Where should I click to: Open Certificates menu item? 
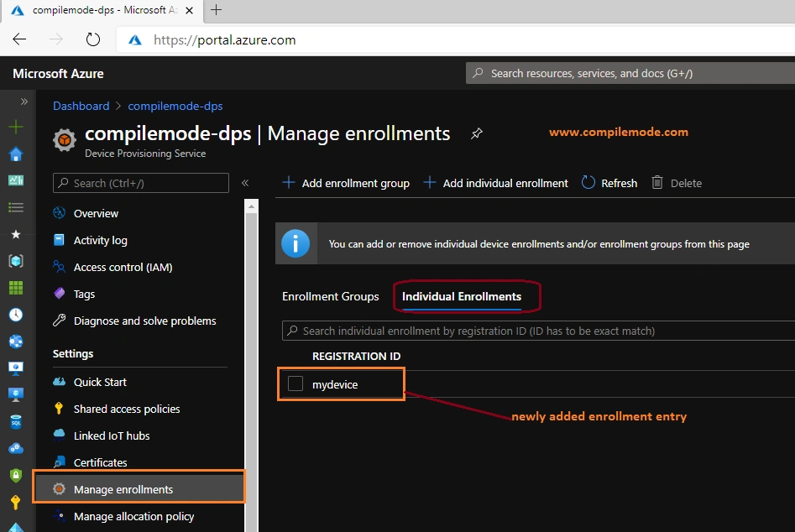[x=101, y=462]
